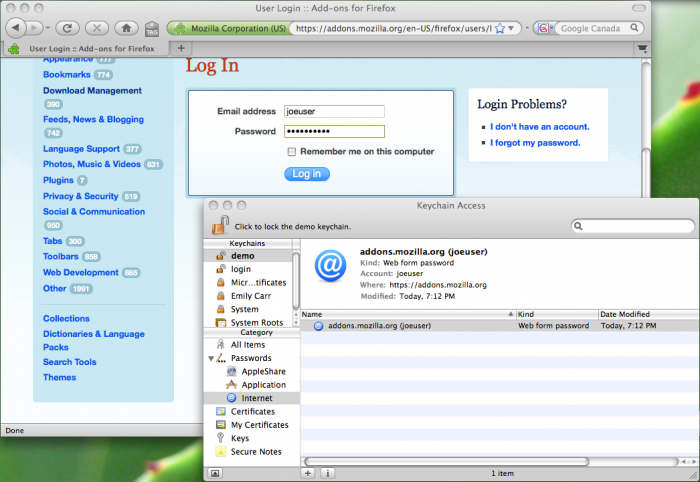Click Keychain Access search field
This screenshot has height=482, width=700.
(633, 226)
